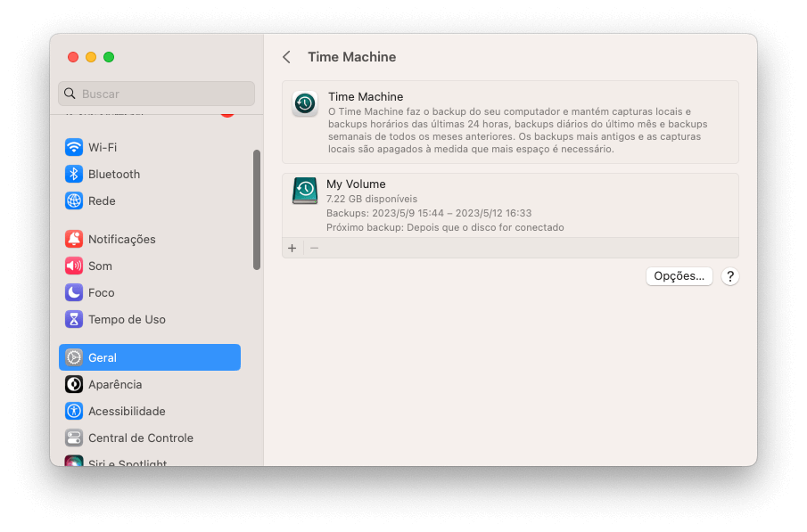Open Aparência settings label
Screen dimensions: 807x532
point(115,384)
